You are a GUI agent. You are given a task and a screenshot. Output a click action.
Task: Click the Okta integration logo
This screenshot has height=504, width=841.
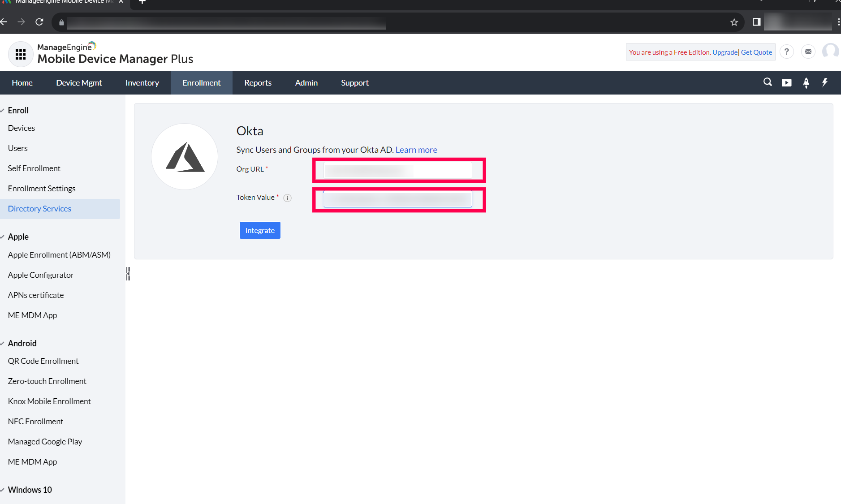point(185,157)
